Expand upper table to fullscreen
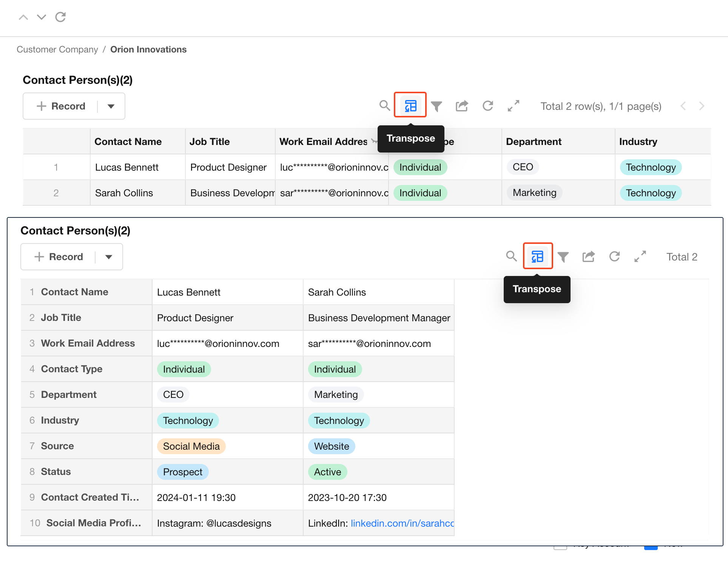 pyautogui.click(x=514, y=106)
